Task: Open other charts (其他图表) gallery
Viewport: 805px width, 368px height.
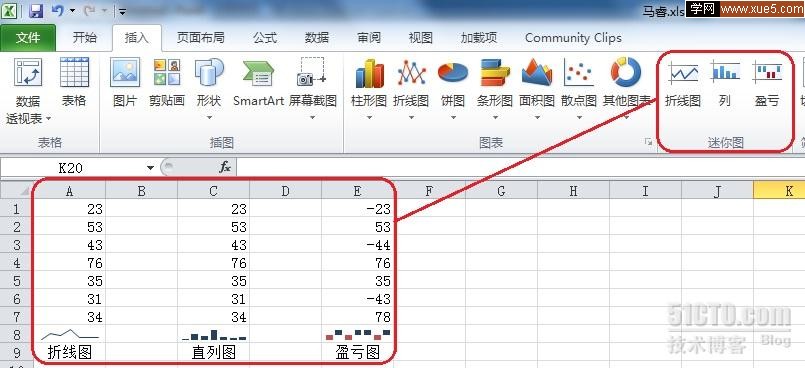Action: coord(626,82)
